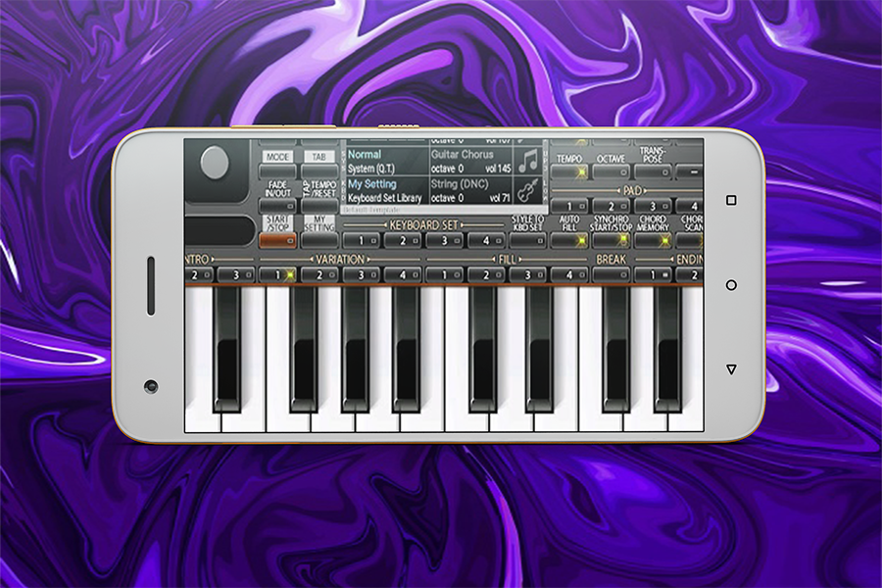
Task: Select Keyboard Set 1 button
Action: 361,241
